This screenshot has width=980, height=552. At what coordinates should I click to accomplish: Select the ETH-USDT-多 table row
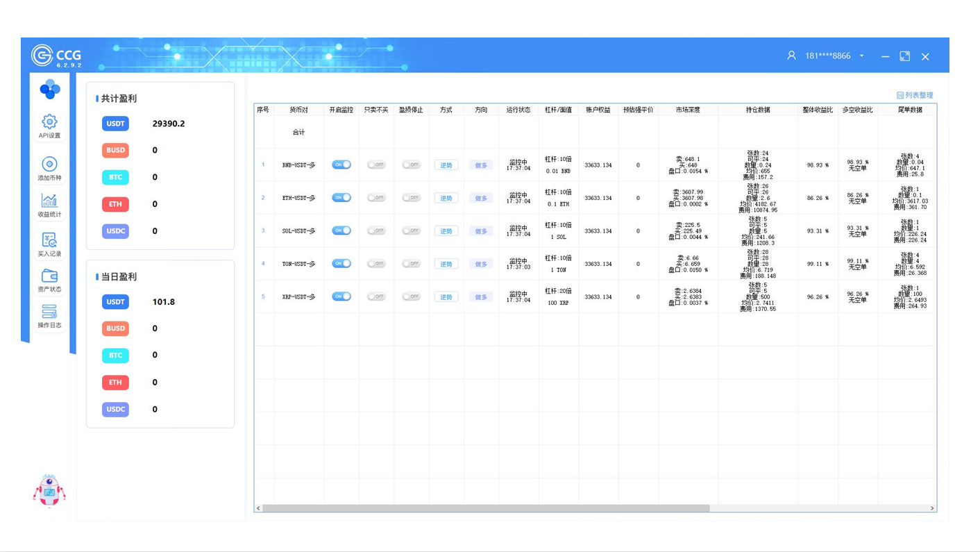click(x=298, y=198)
